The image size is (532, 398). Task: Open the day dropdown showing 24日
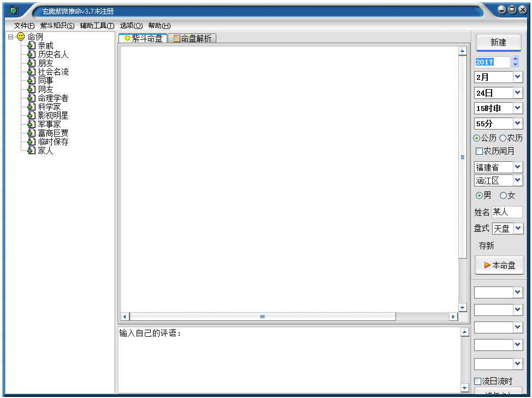point(517,92)
